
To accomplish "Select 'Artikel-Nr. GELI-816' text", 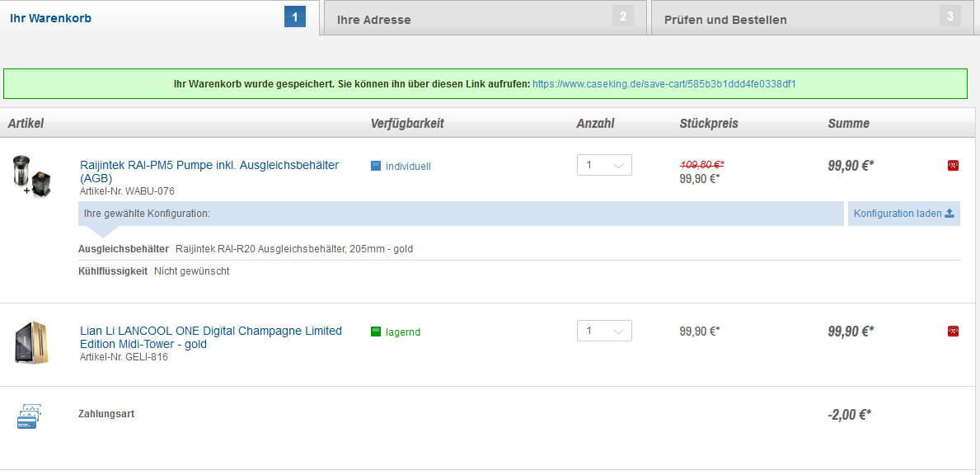I will coord(124,358).
